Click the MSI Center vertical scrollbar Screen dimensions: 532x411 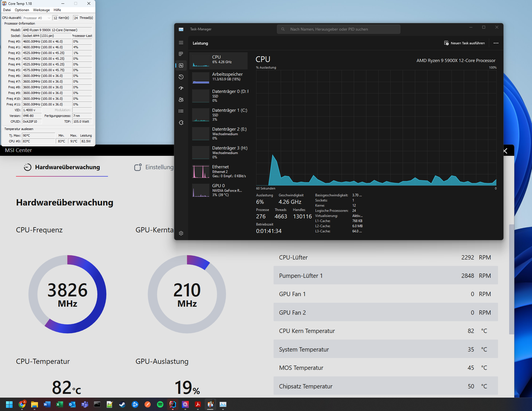[x=511, y=279]
